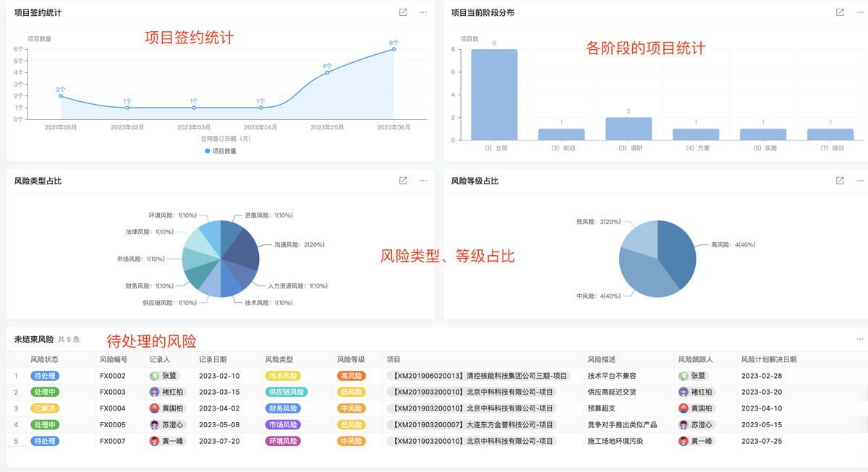Click the 立项 bar in stage chart
Image resolution: width=868 pixels, height=472 pixels.
point(494,95)
